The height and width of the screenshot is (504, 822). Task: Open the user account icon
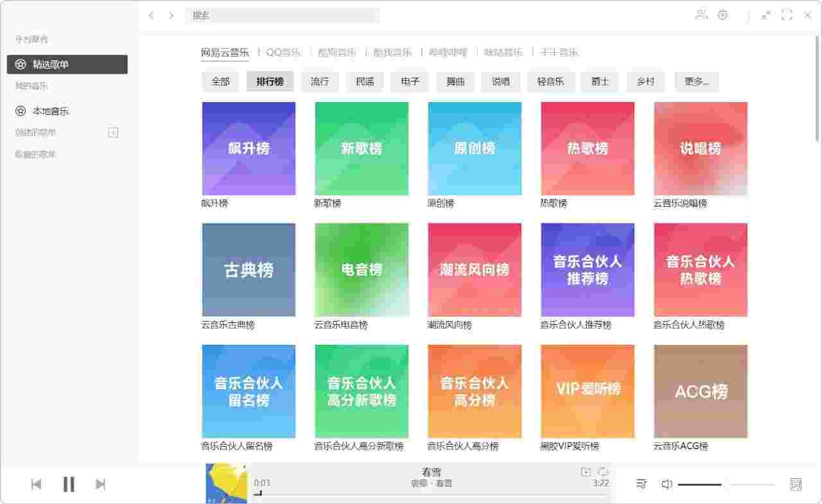click(701, 15)
